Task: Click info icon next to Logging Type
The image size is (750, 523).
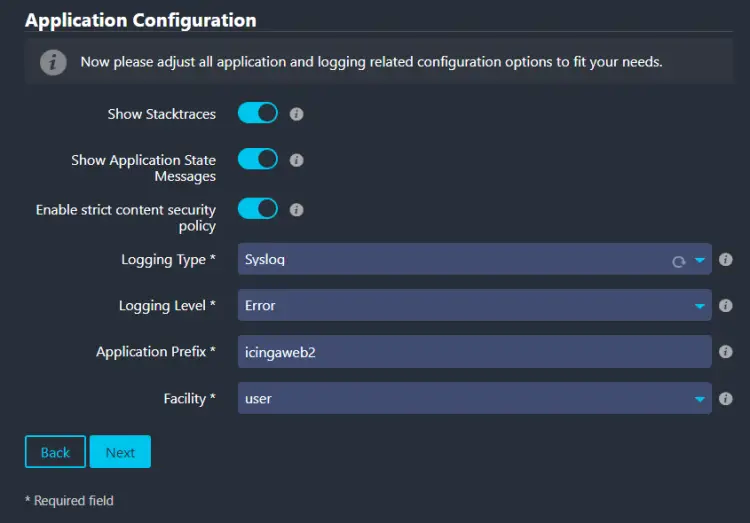Action: [x=726, y=259]
